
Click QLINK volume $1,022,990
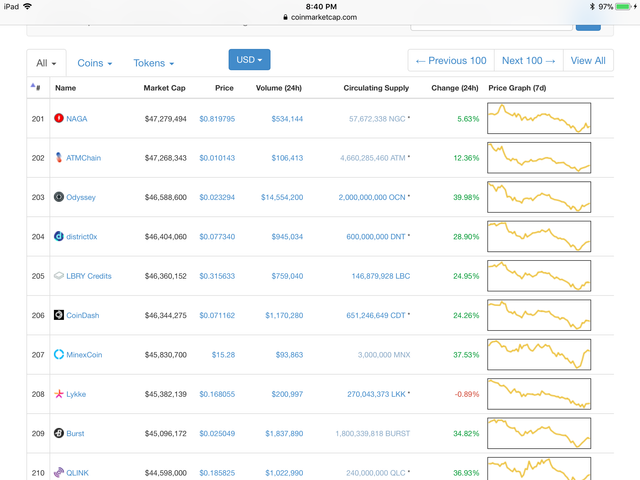(284, 473)
